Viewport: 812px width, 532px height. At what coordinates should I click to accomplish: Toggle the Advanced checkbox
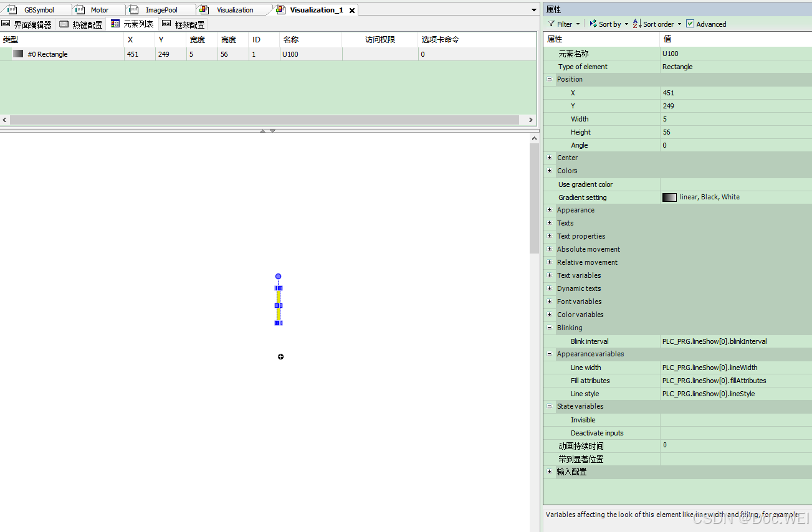tap(690, 24)
